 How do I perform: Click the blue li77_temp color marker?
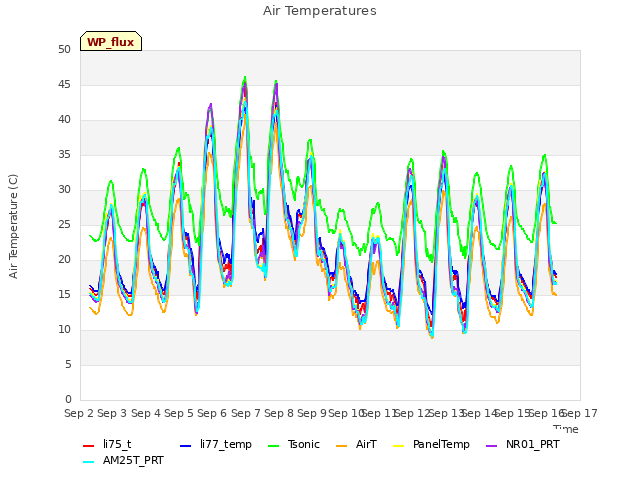(x=185, y=446)
